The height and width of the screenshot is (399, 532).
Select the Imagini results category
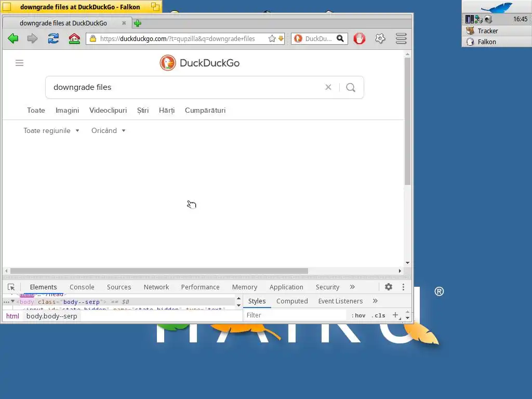click(67, 110)
